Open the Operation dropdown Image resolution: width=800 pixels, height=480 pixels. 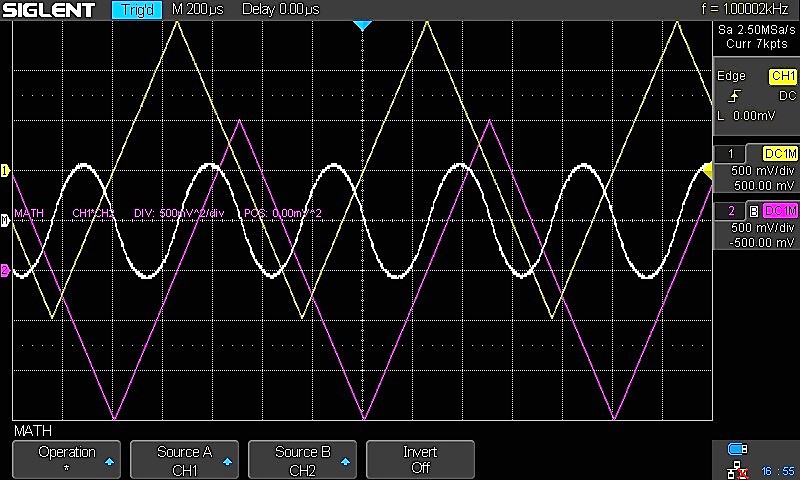[x=67, y=460]
